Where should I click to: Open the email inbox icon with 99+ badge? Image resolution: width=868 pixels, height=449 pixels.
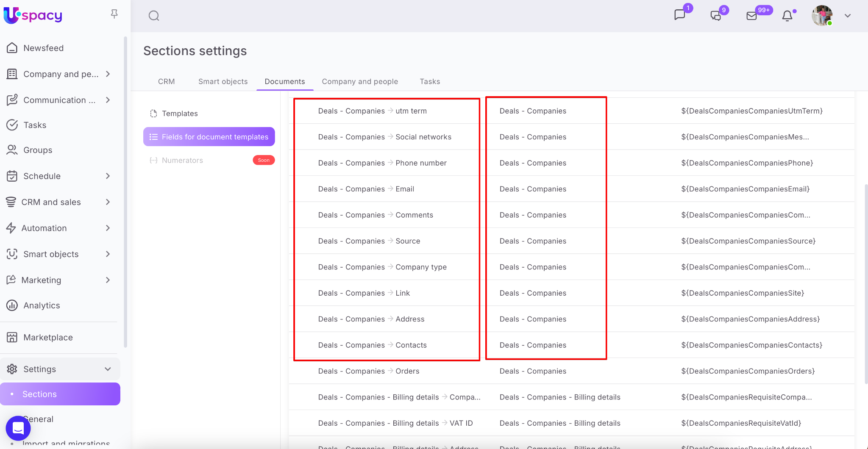click(x=751, y=16)
